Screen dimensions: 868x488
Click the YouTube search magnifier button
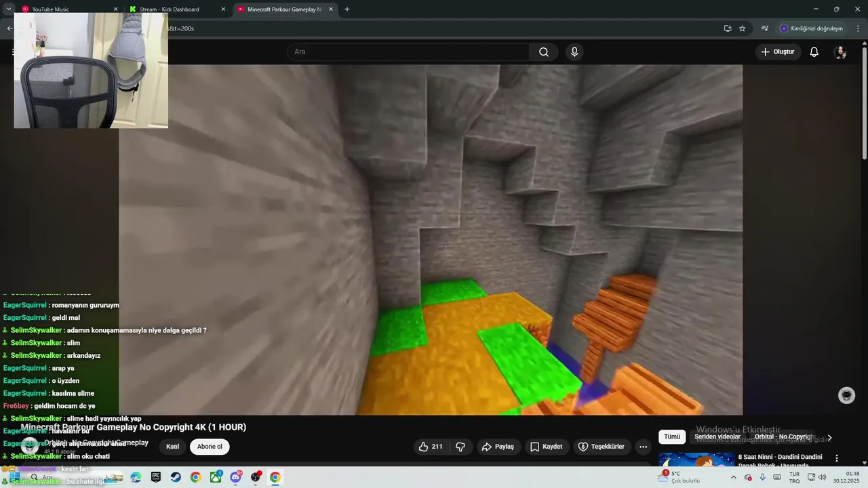(544, 52)
